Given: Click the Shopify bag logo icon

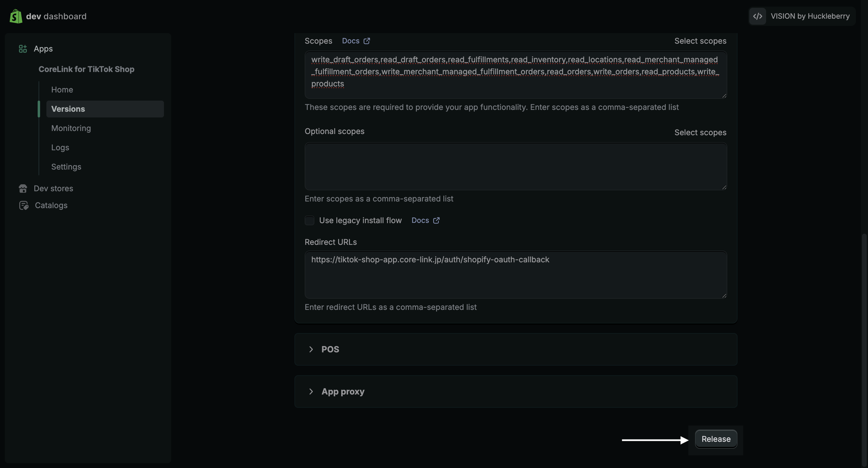Looking at the screenshot, I should (15, 16).
